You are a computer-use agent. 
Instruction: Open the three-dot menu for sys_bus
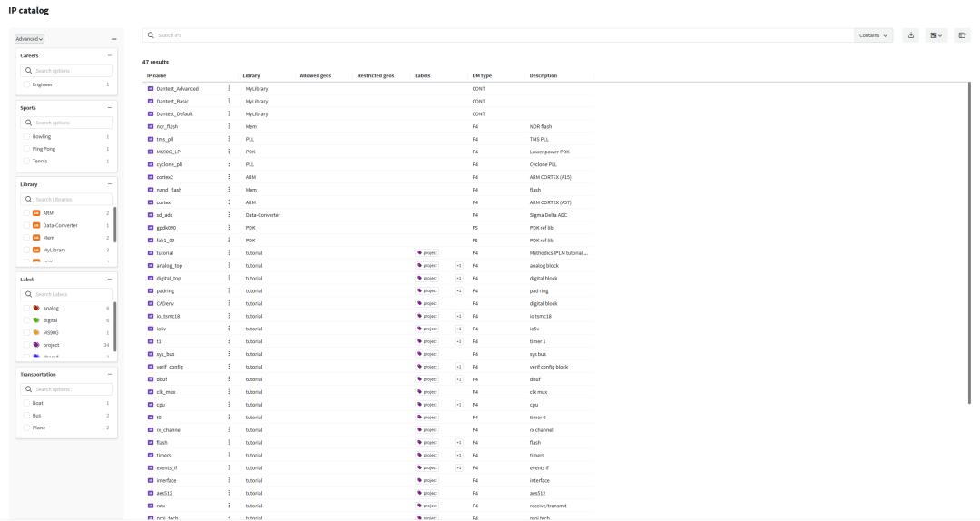click(x=229, y=354)
